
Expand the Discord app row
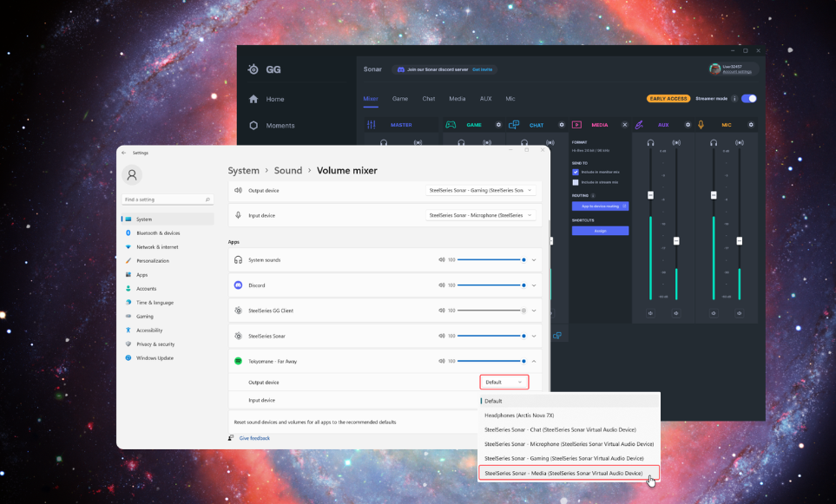[x=534, y=285]
